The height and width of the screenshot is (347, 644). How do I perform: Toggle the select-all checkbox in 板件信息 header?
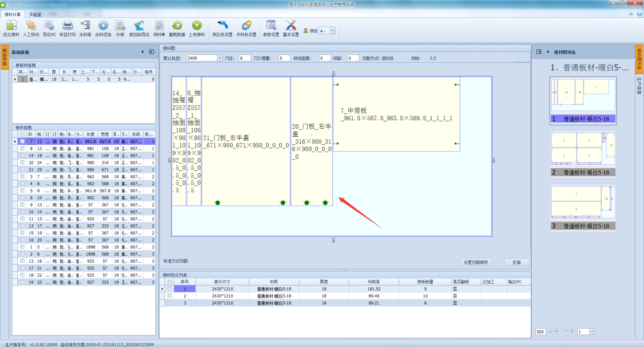click(x=23, y=134)
